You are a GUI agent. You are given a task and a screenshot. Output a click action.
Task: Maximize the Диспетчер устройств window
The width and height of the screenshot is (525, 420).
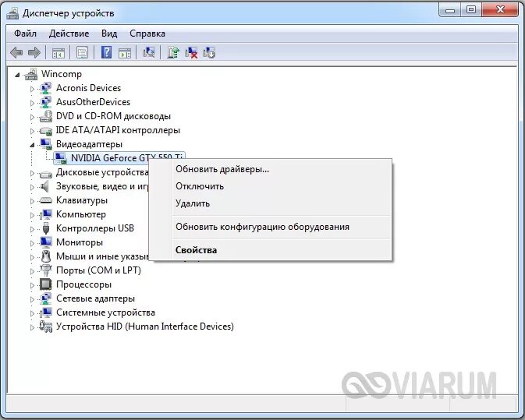471,10
